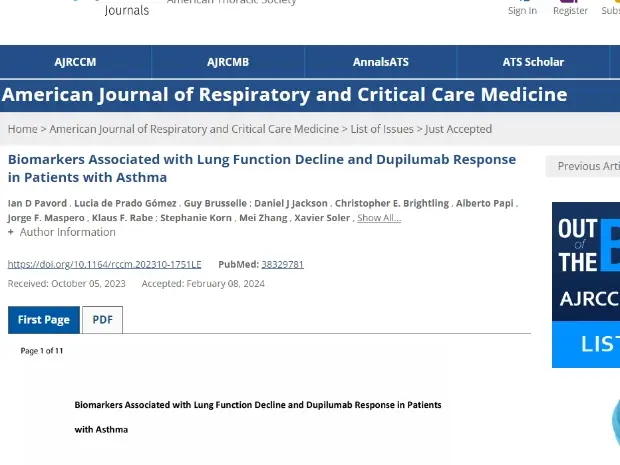Click the ATS Journals logo
This screenshot has height=465, width=620.
[x=125, y=9]
